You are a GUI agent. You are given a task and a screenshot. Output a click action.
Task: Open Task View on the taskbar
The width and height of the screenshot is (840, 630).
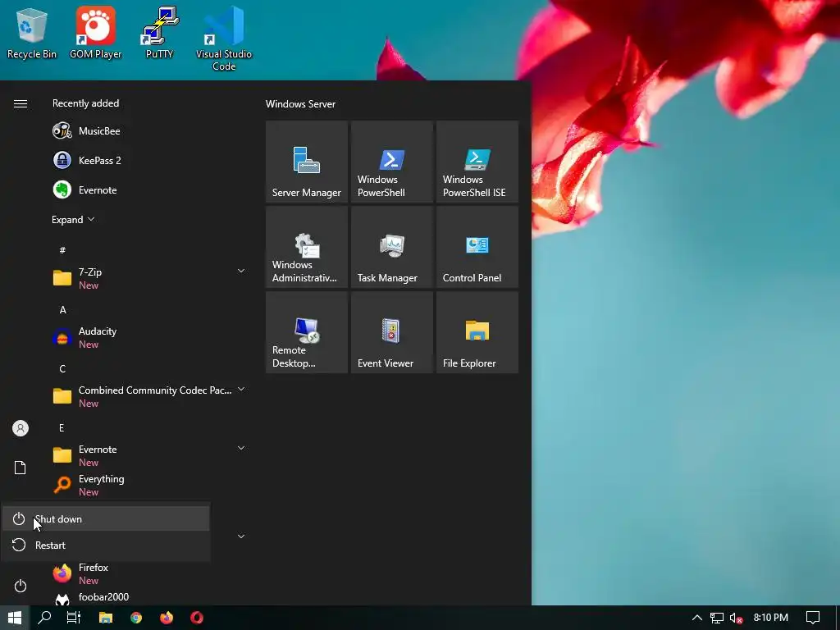coord(73,618)
